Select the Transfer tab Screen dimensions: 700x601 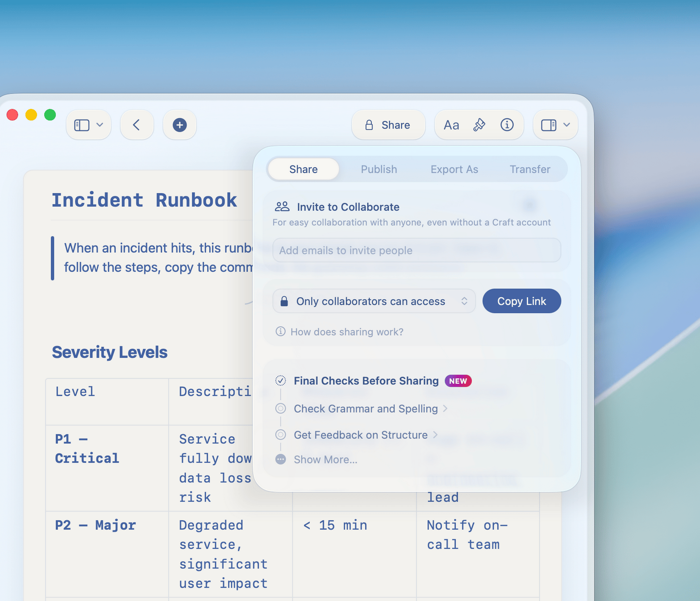click(529, 170)
